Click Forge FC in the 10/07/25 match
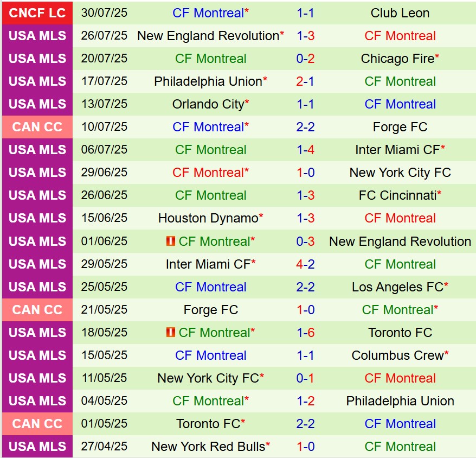The height and width of the screenshot is (458, 476). 400,127
